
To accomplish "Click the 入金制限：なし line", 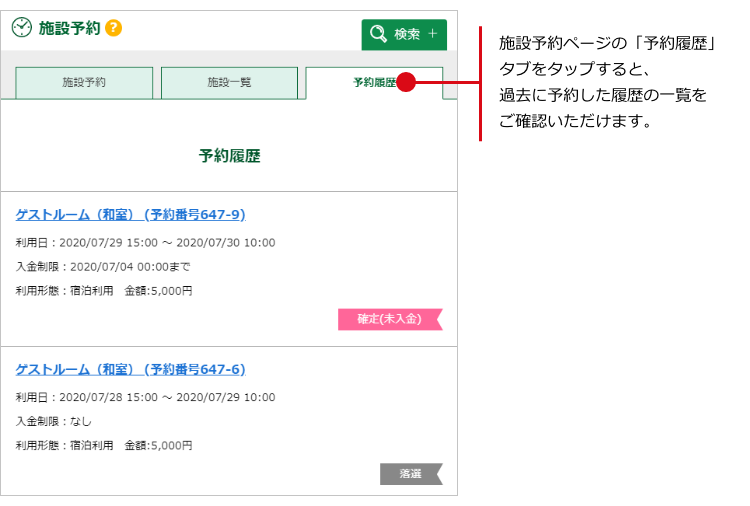I will (x=54, y=422).
